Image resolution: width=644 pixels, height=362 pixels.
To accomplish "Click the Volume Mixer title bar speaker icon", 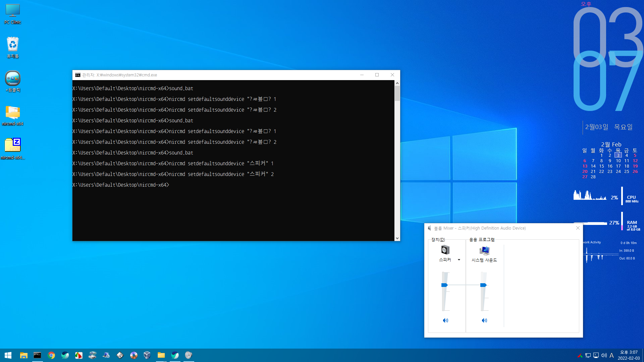I will [x=429, y=228].
